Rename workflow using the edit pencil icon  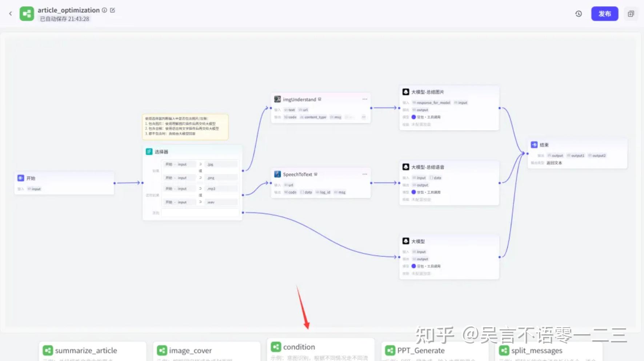pyautogui.click(x=113, y=10)
